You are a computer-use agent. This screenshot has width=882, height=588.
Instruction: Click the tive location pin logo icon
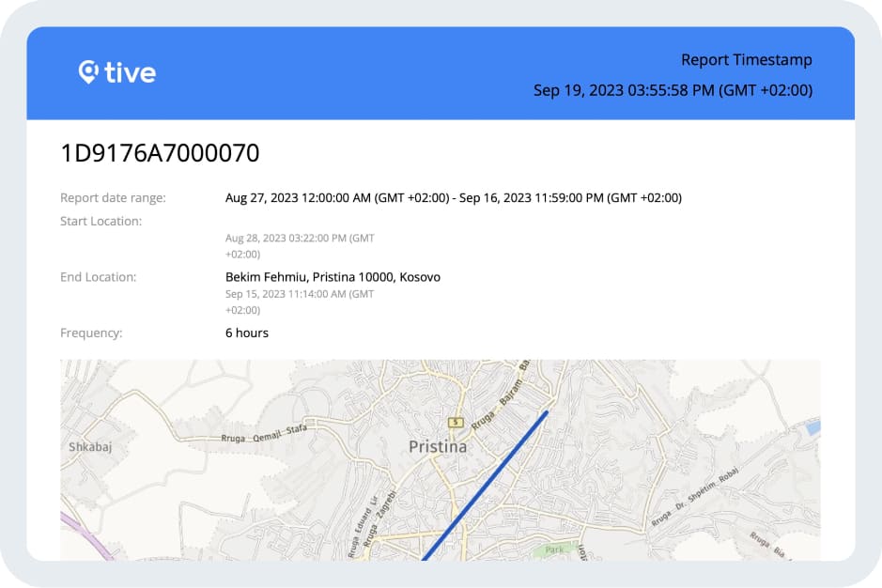click(x=88, y=72)
